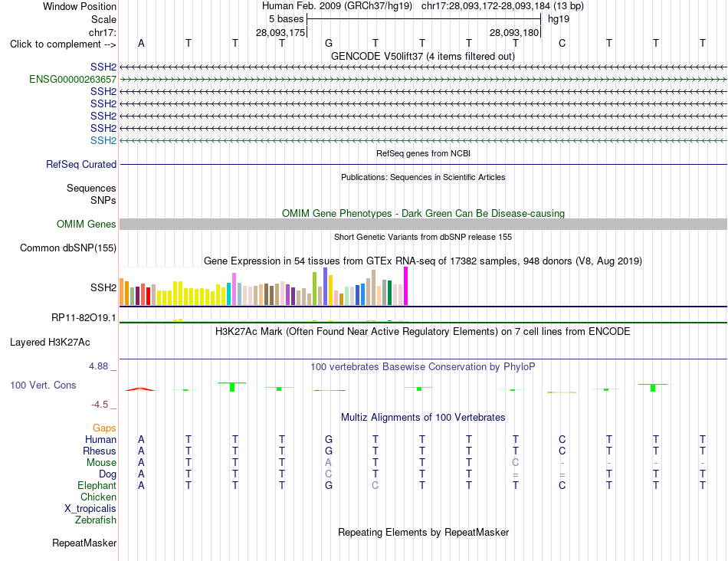The width and height of the screenshot is (728, 561).
Task: Click the SSH2 label beside GTEx bars
Action: point(103,288)
